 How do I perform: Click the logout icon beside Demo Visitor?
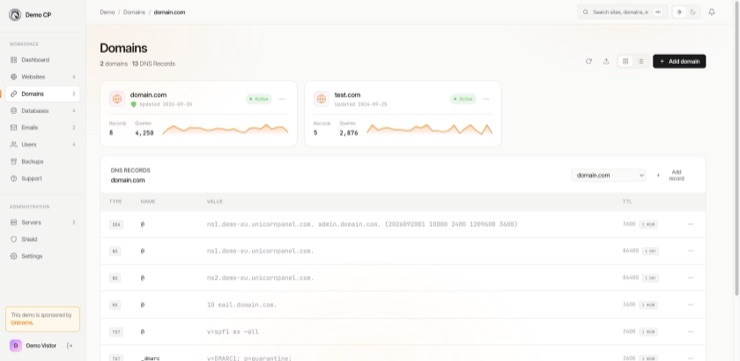[70, 345]
